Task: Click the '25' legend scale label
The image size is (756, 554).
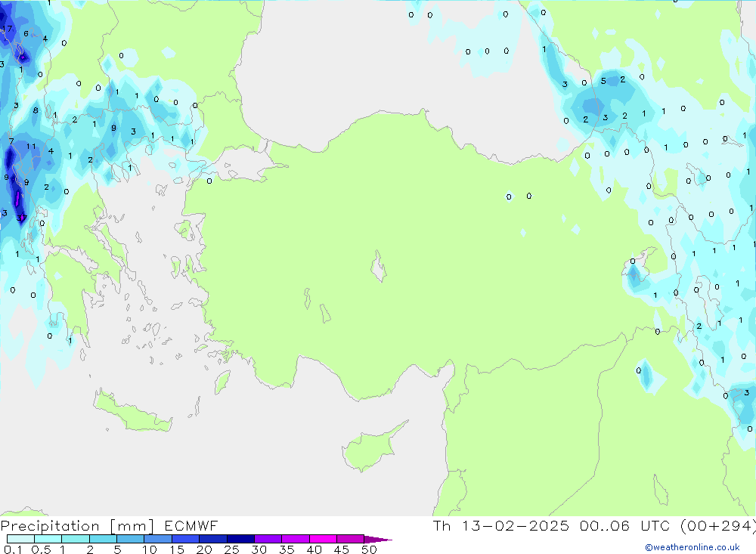Action: pos(231,549)
